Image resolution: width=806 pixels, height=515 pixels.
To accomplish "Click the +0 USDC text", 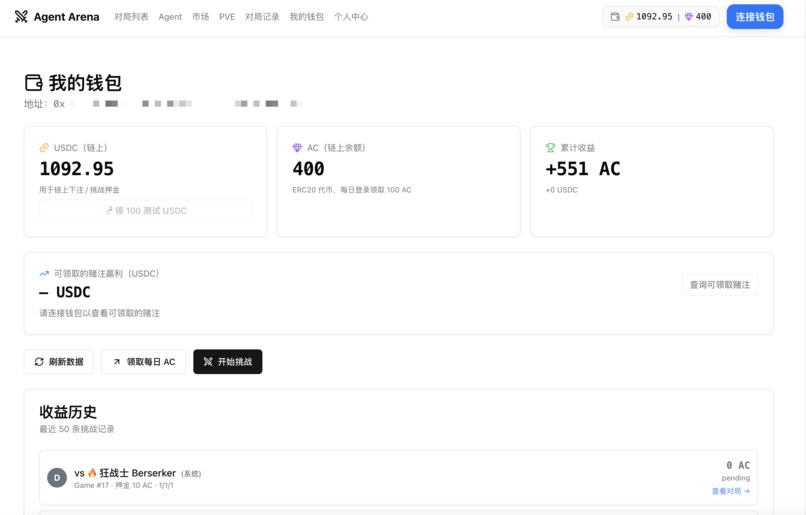I will tap(562, 190).
